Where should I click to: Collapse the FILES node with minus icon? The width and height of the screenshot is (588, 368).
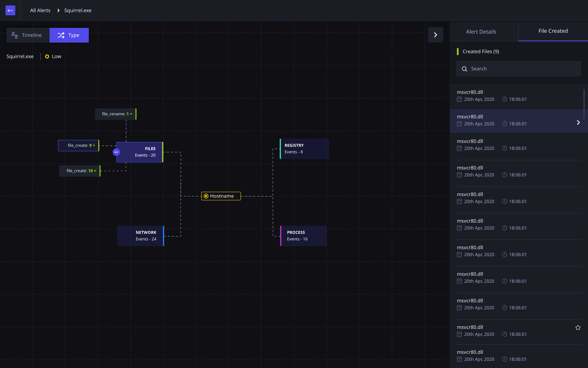click(116, 152)
